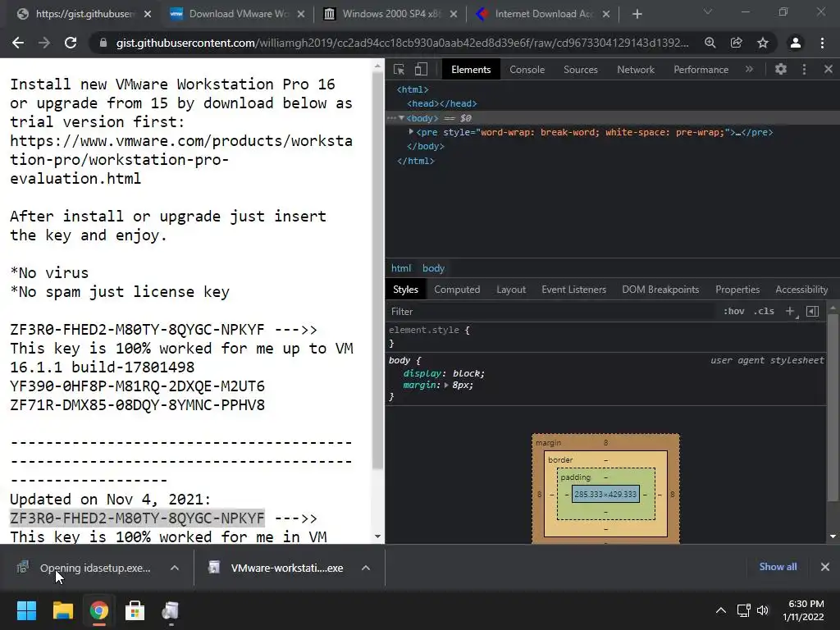Screen dimensions: 840x630
Task: Toggle the device toolbar icon in DevTools
Action: (421, 69)
